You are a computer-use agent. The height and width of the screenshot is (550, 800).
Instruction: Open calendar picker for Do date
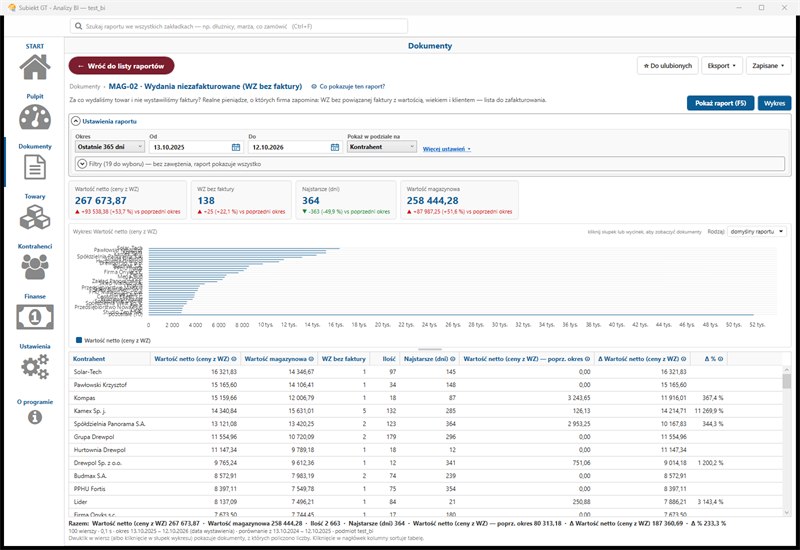coord(335,147)
